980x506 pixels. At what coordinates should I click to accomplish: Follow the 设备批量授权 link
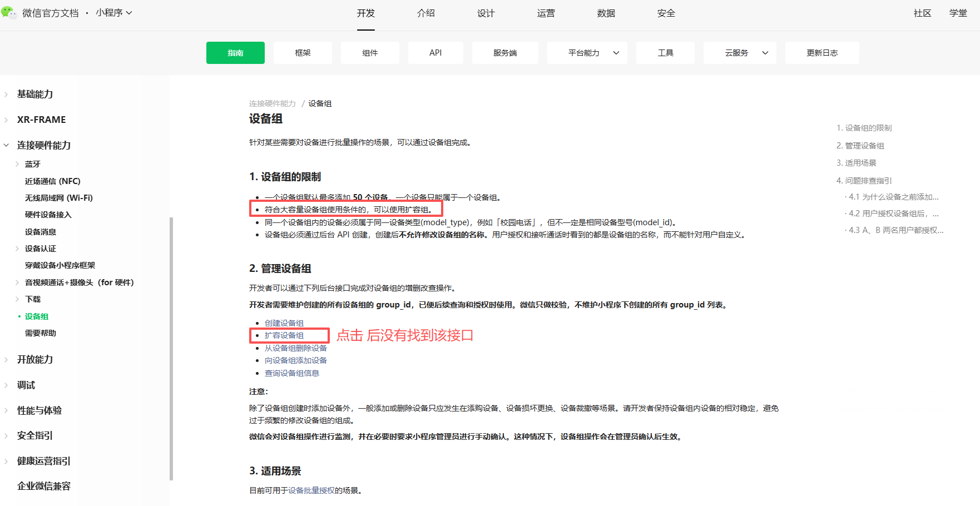coord(311,490)
